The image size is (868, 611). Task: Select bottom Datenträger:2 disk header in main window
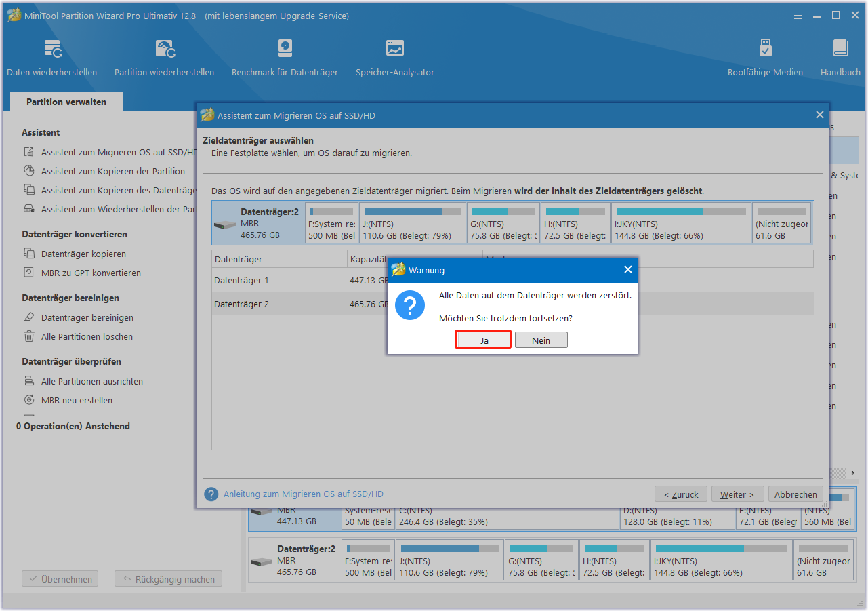click(x=295, y=559)
